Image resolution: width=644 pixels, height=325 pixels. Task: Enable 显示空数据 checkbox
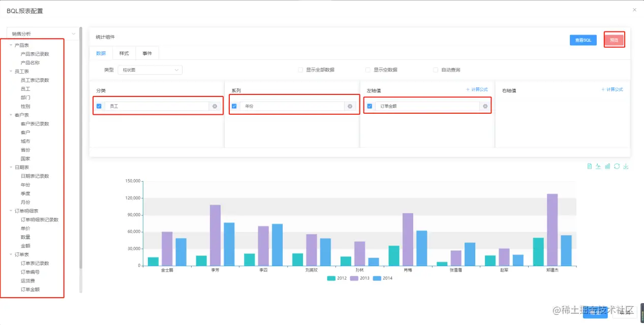(x=368, y=70)
